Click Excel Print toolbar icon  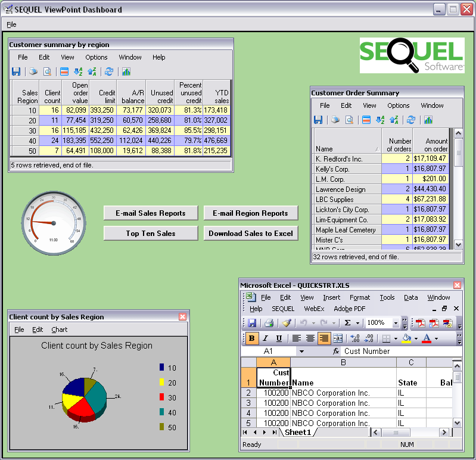pyautogui.click(x=269, y=323)
